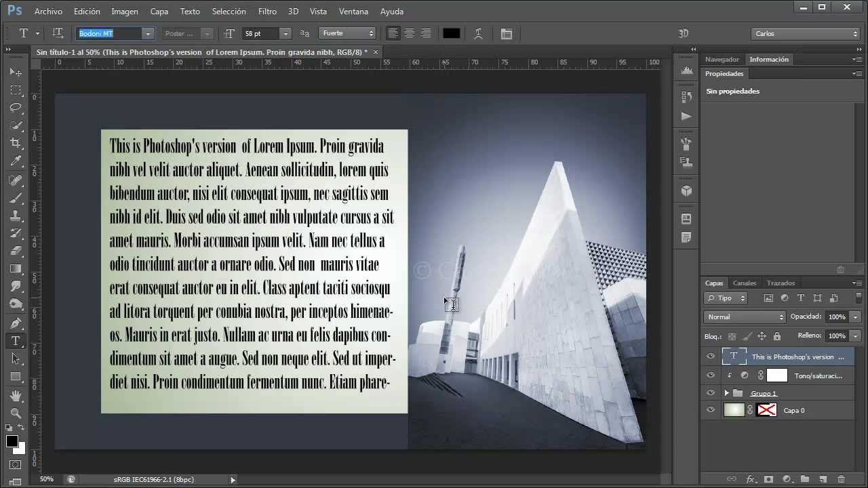Screen dimensions: 868x488
Task: Select the Eraser tool
Action: tap(16, 251)
